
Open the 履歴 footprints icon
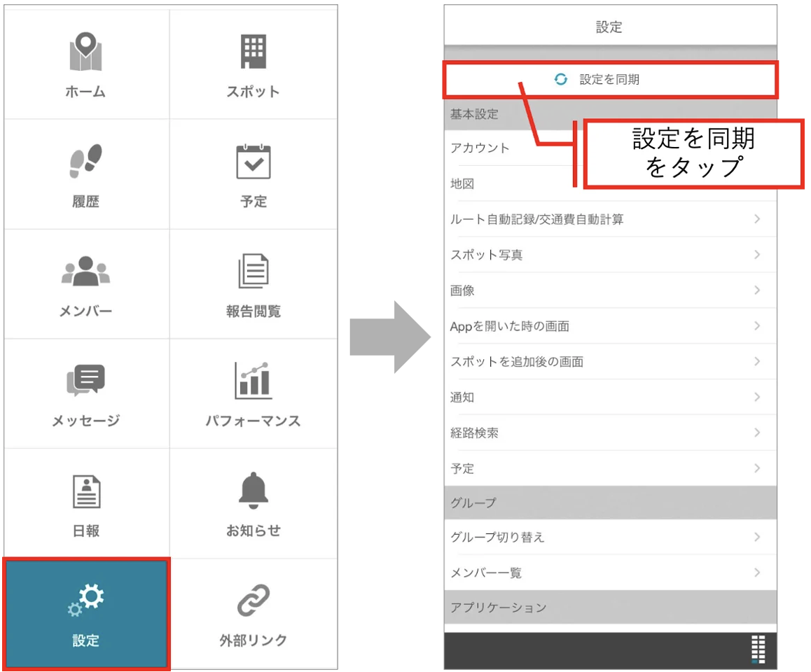tap(86, 161)
